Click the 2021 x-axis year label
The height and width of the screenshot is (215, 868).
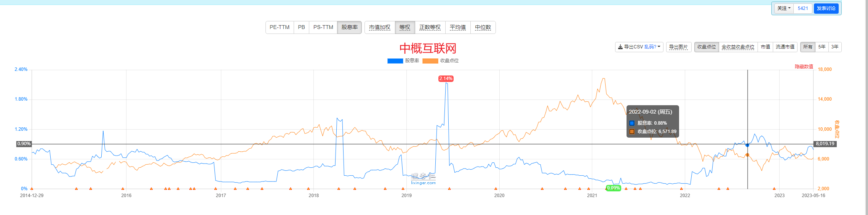point(592,196)
